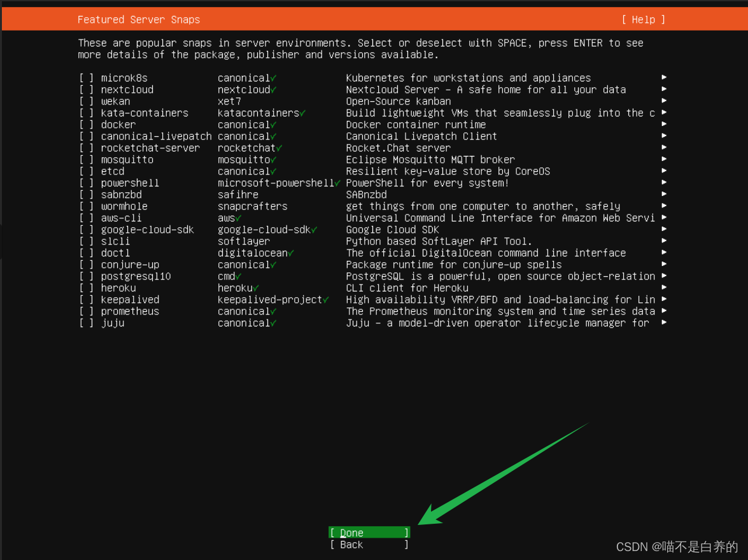
Task: Toggle the conjure-up checkbox
Action: (x=87, y=265)
